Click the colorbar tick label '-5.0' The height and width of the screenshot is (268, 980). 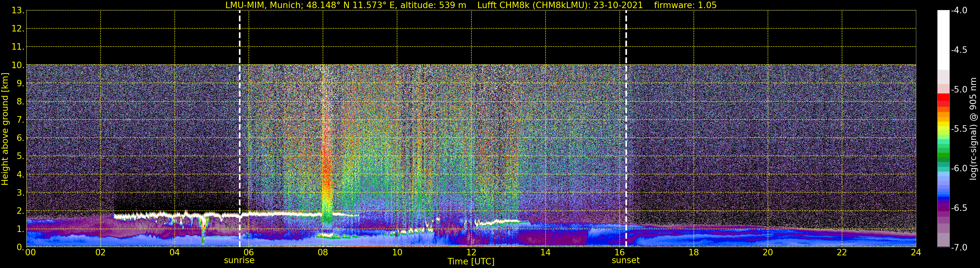959,89
